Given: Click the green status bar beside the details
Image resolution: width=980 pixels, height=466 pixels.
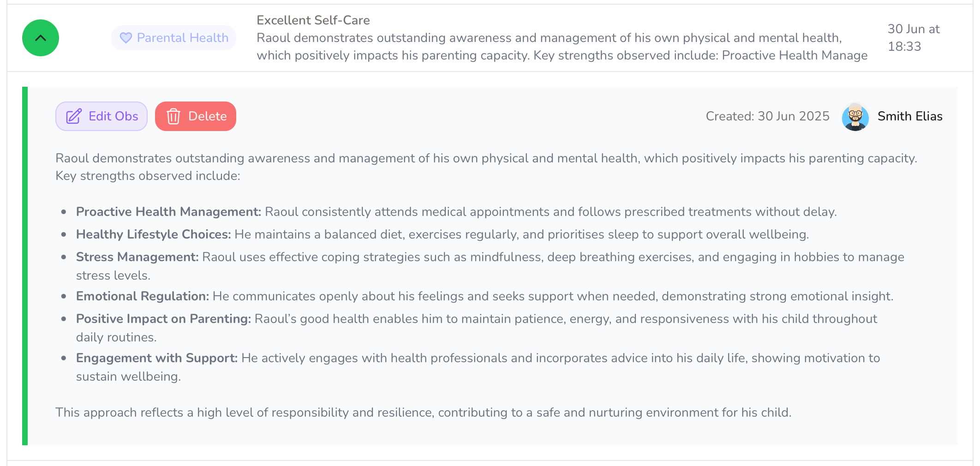Looking at the screenshot, I should (x=25, y=266).
